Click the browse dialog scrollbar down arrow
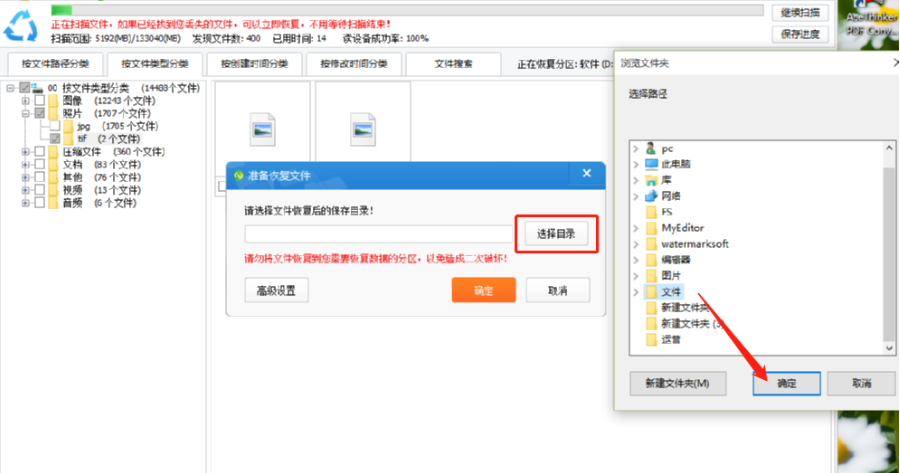The width and height of the screenshot is (900, 473). coord(889,348)
